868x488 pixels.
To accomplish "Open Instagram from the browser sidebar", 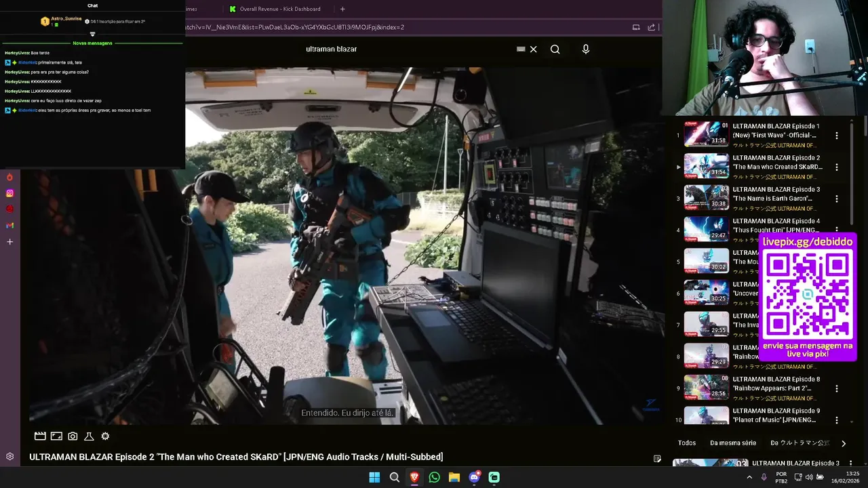I will pos(9,193).
